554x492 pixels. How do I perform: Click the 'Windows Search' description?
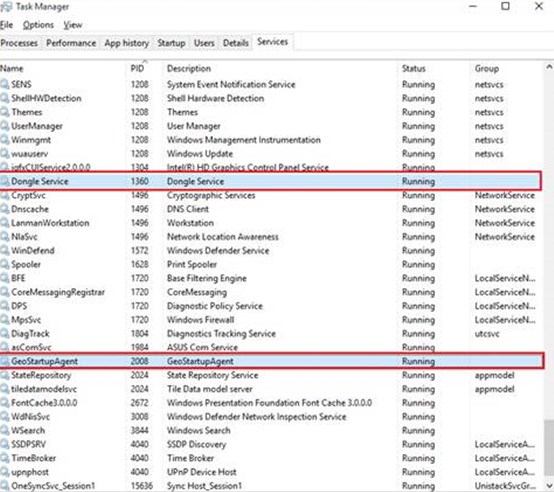click(x=199, y=430)
